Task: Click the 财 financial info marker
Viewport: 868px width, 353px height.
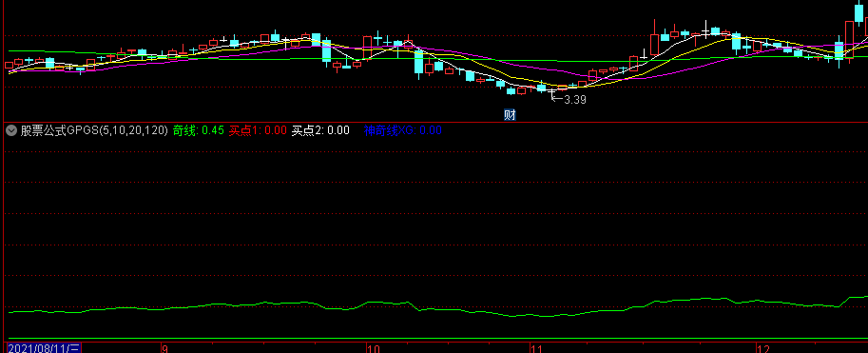Action: click(x=510, y=115)
